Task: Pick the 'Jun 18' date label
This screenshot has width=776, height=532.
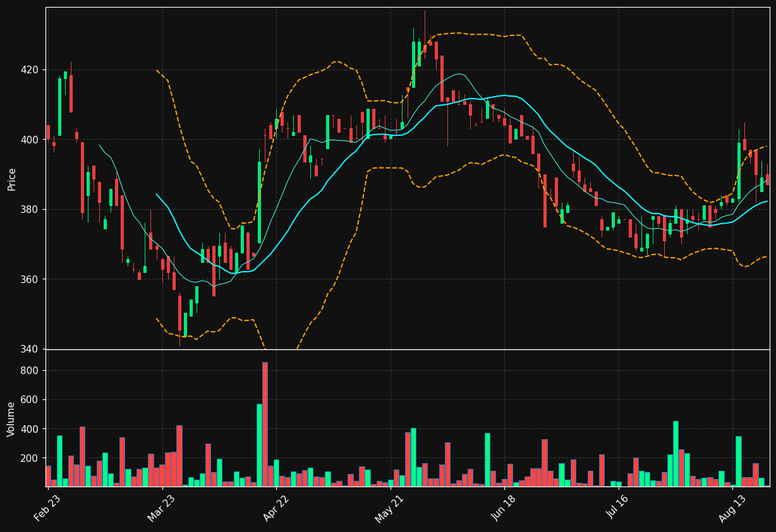Action: click(x=503, y=508)
